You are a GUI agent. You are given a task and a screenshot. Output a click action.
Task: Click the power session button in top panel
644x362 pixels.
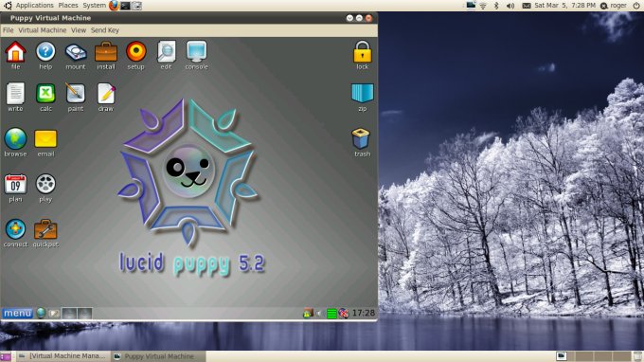coord(636,6)
